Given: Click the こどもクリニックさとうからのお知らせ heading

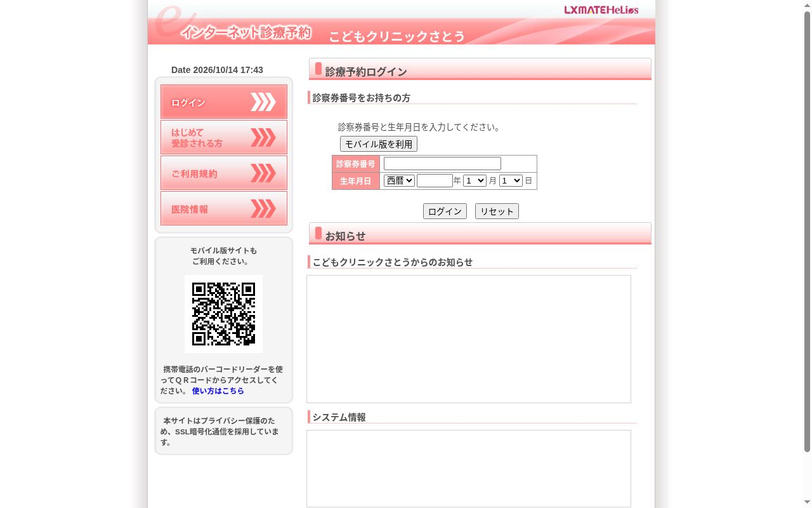Looking at the screenshot, I should [393, 262].
